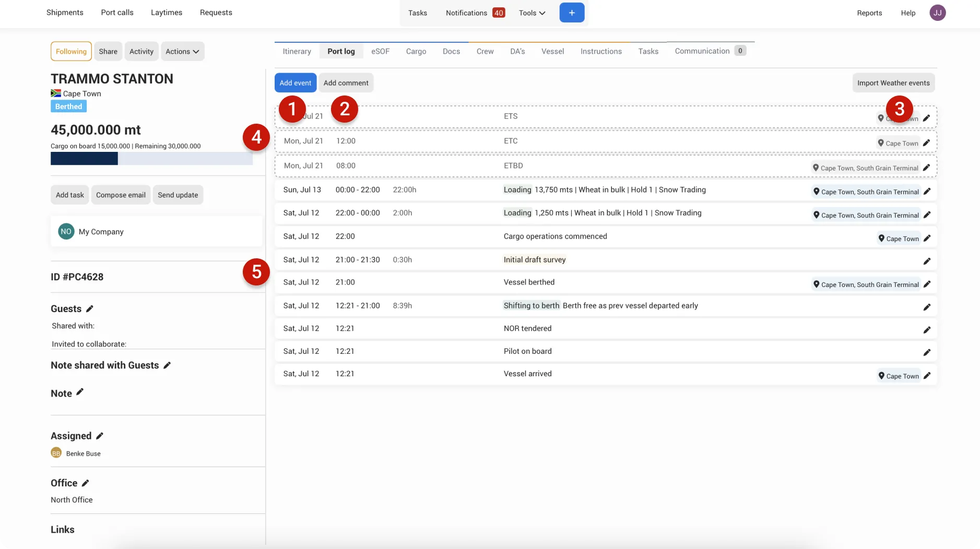This screenshot has width=980, height=549.
Task: Click the Add comment button
Action: click(346, 82)
